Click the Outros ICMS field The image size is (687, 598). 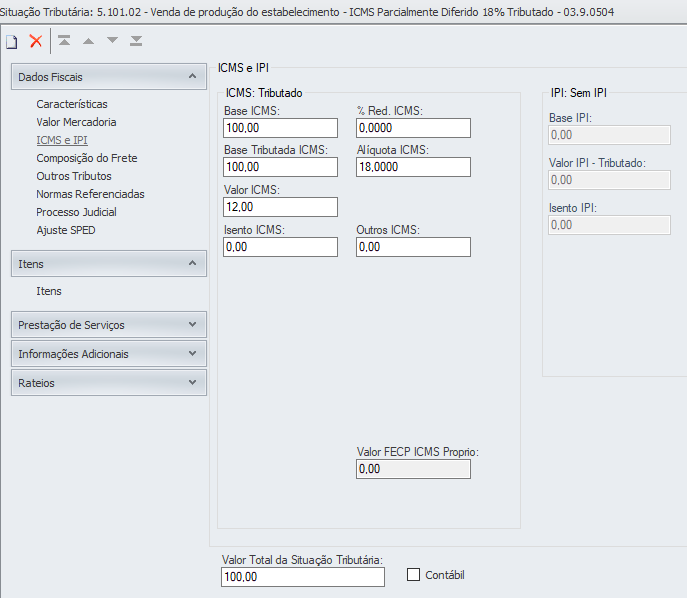[x=414, y=247]
